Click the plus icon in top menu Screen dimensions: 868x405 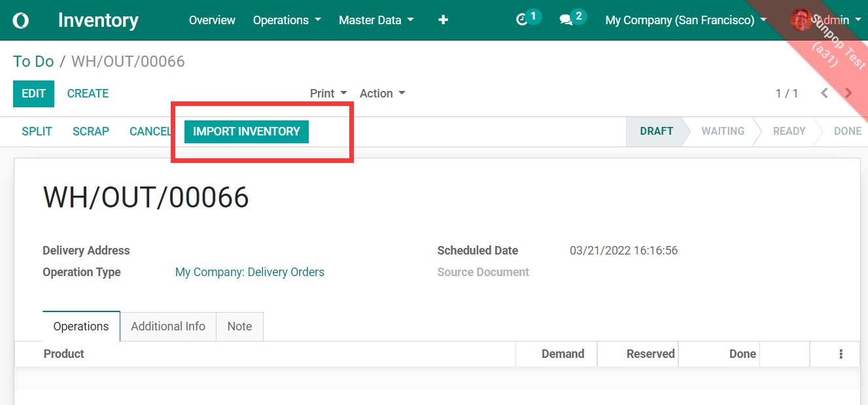pos(443,20)
